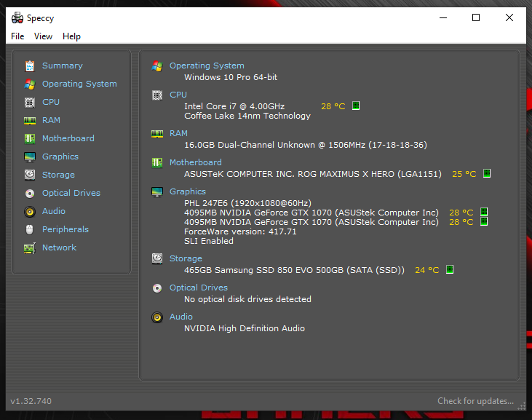Viewport: 532px width, 420px height.
Task: Click the Audio speaker icon in summary panel
Action: click(157, 317)
